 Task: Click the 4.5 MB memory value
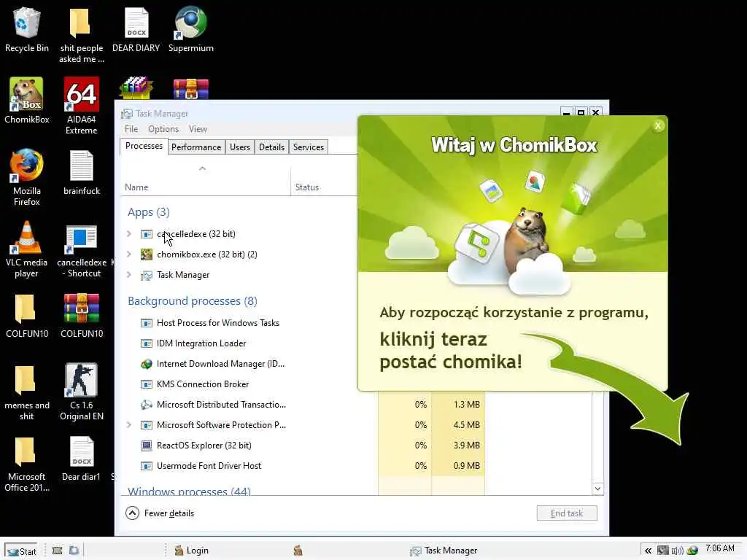click(x=466, y=425)
